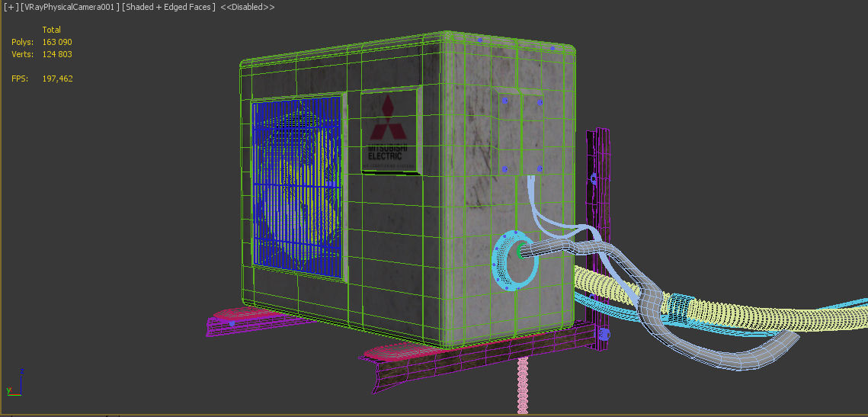Image resolution: width=868 pixels, height=417 pixels.
Task: Select the Mitsubishi Electric logo panel
Action: pos(389,132)
